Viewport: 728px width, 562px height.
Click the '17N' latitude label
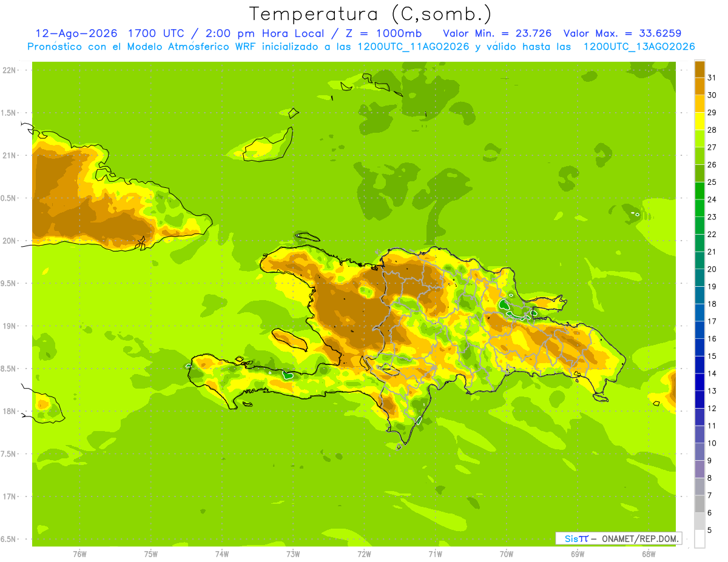click(10, 497)
